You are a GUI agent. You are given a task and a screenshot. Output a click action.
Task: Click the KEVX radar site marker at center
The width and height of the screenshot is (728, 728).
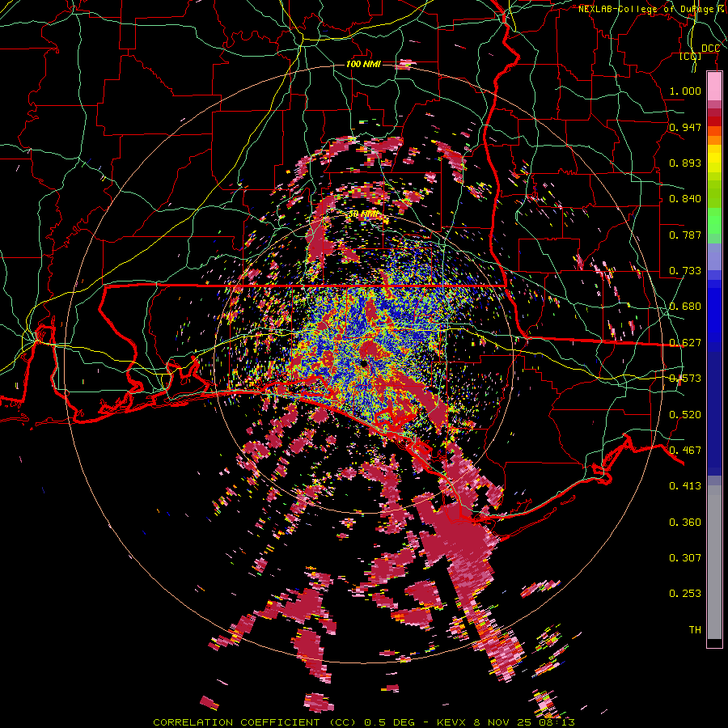[363, 364]
